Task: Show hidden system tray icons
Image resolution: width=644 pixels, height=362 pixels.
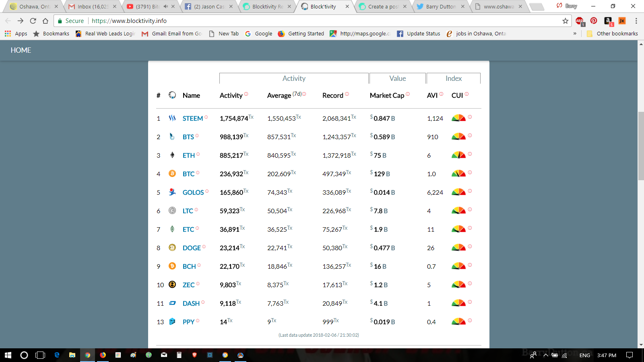Action: point(546,355)
